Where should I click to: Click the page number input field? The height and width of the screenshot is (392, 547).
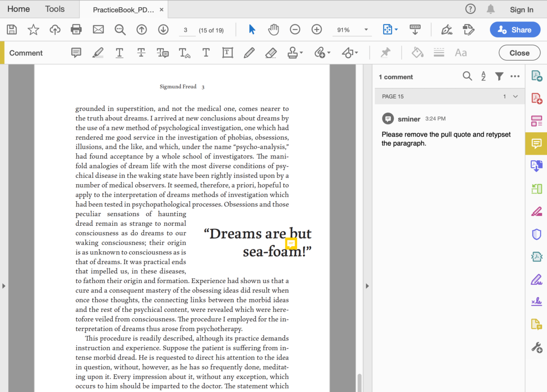186,29
